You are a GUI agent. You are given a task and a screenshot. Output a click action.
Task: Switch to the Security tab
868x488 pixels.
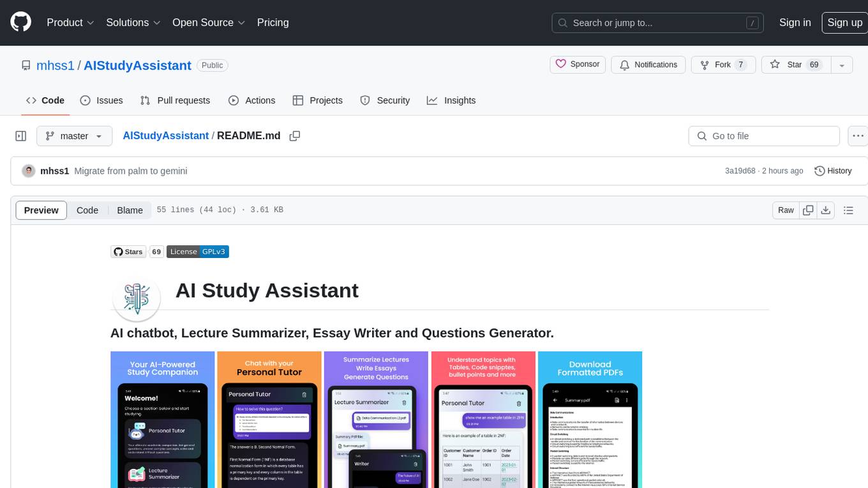point(385,100)
